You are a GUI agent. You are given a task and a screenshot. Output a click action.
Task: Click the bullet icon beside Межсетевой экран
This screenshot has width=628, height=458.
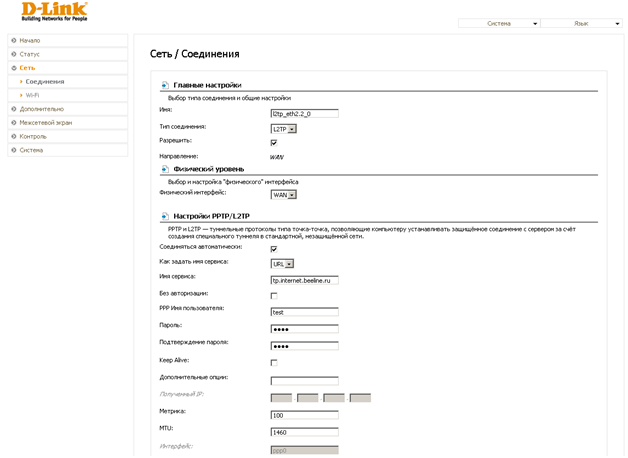(x=14, y=123)
